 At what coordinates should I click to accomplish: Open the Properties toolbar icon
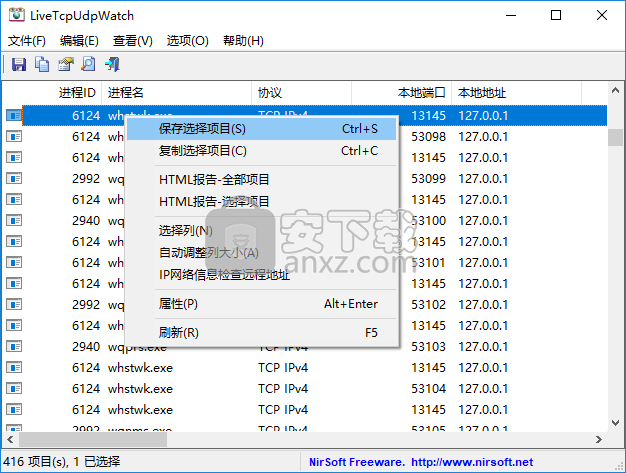click(65, 64)
